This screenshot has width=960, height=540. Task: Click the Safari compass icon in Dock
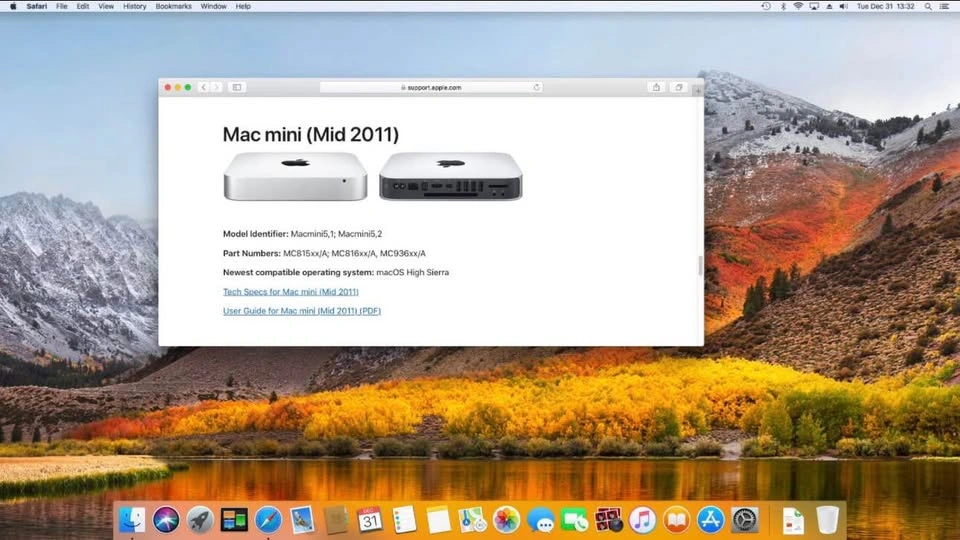pos(268,520)
